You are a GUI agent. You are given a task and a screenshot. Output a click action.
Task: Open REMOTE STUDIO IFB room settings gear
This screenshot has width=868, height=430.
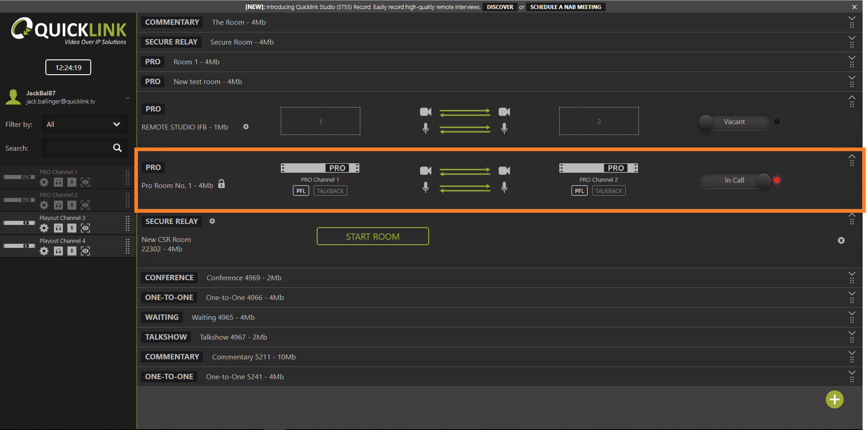[246, 127]
